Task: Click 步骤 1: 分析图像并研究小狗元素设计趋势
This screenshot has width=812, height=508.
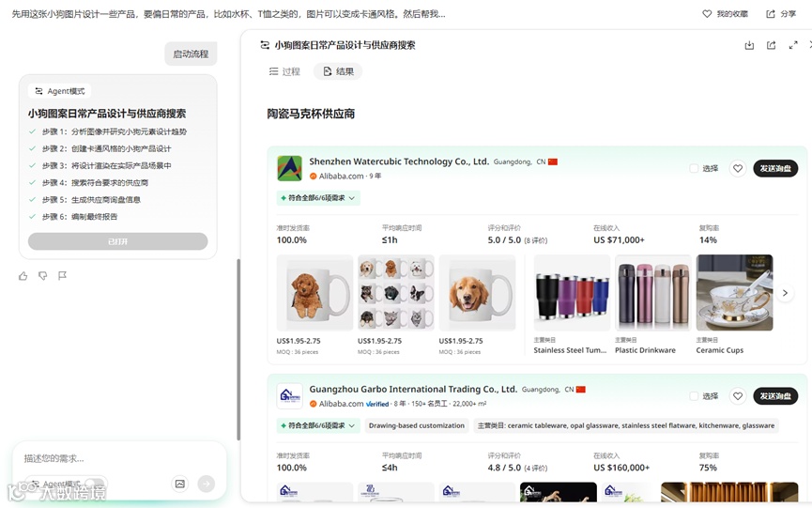Action: point(115,132)
